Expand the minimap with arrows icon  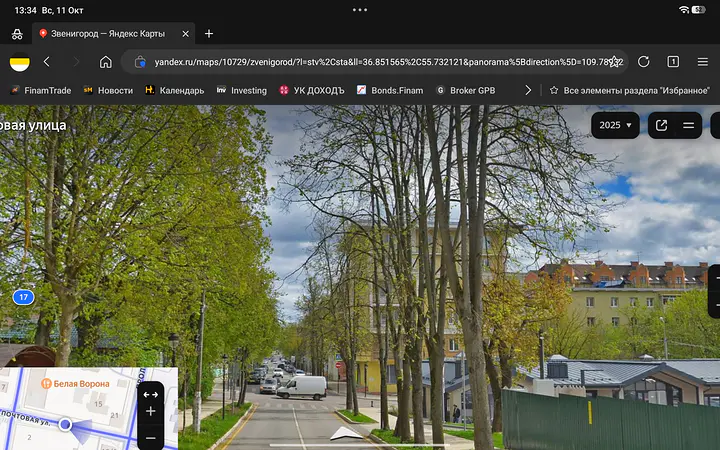click(151, 394)
